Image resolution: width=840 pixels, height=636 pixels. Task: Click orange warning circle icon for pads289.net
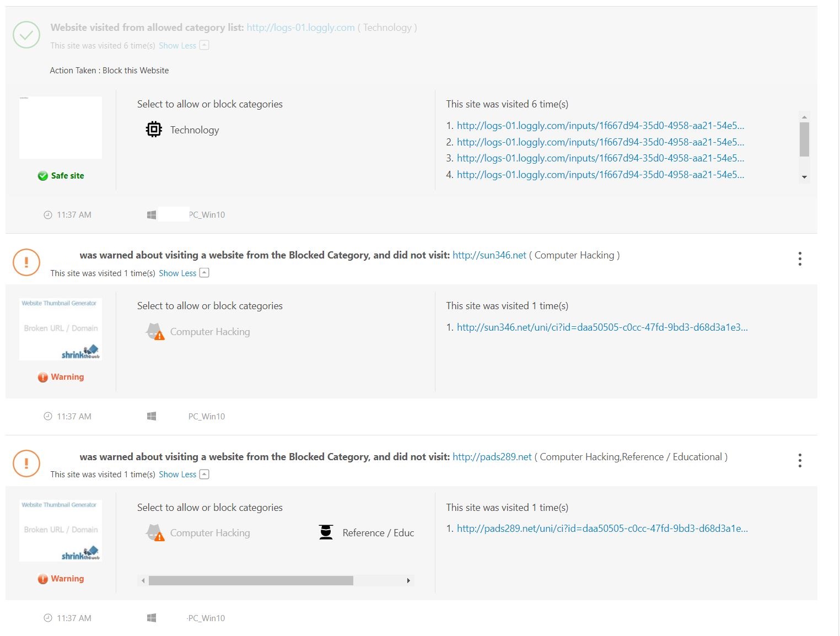[x=26, y=463]
